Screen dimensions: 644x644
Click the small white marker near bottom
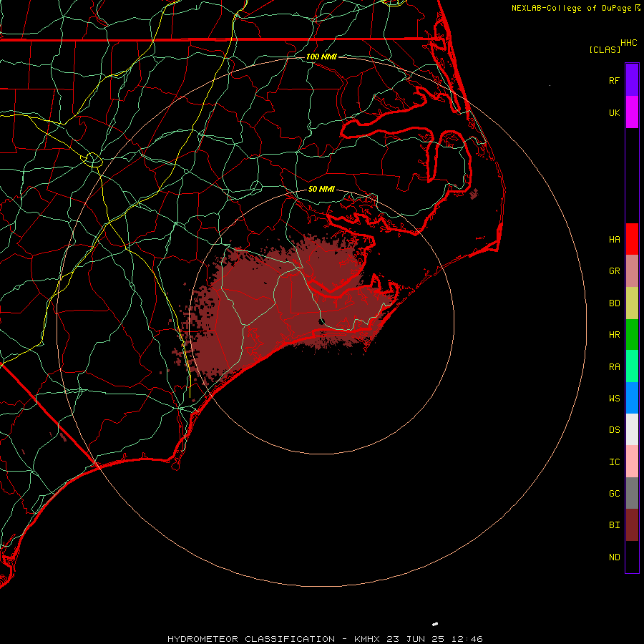click(435, 624)
